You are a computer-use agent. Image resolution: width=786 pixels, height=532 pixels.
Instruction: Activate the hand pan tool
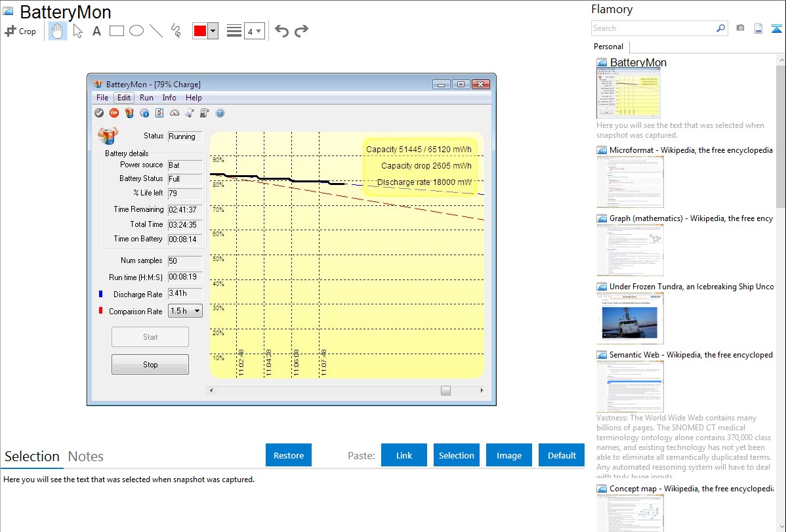pyautogui.click(x=58, y=31)
